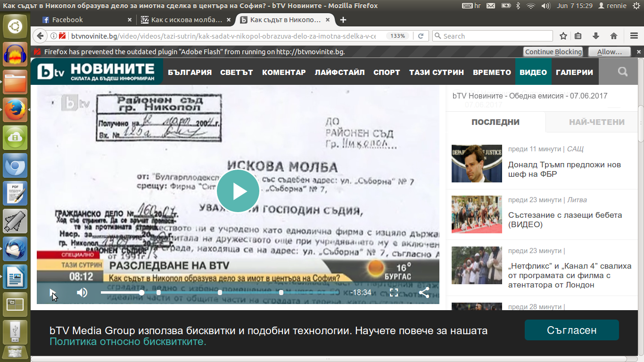Click the Department of Justice news thumbnail
The width and height of the screenshot is (644, 362).
[x=477, y=164]
